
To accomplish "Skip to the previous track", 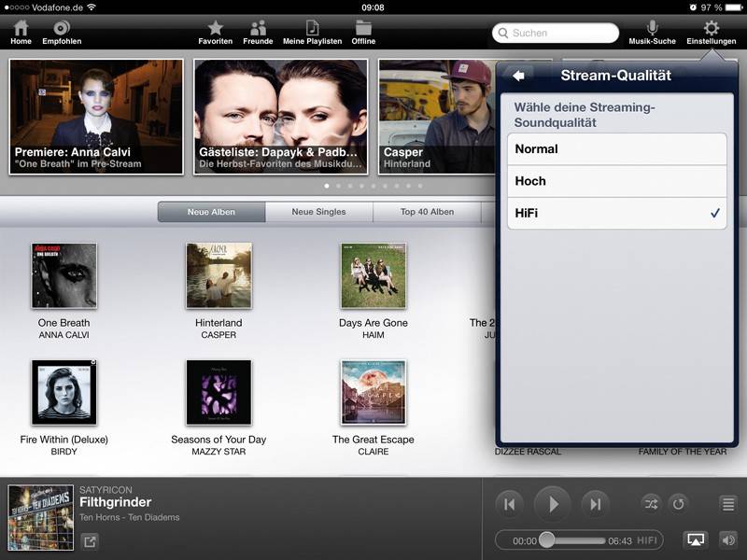I will point(509,504).
